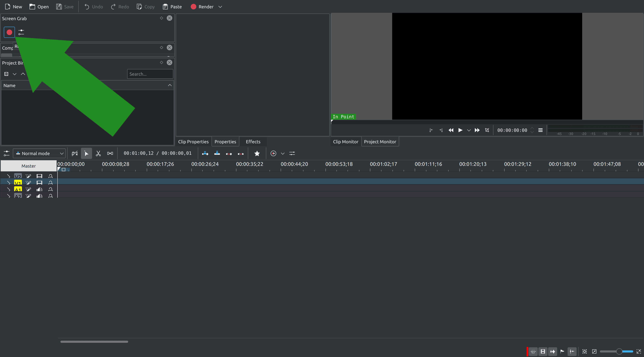Click zoom in timeline icon
This screenshot has height=357, width=644.
[638, 351]
